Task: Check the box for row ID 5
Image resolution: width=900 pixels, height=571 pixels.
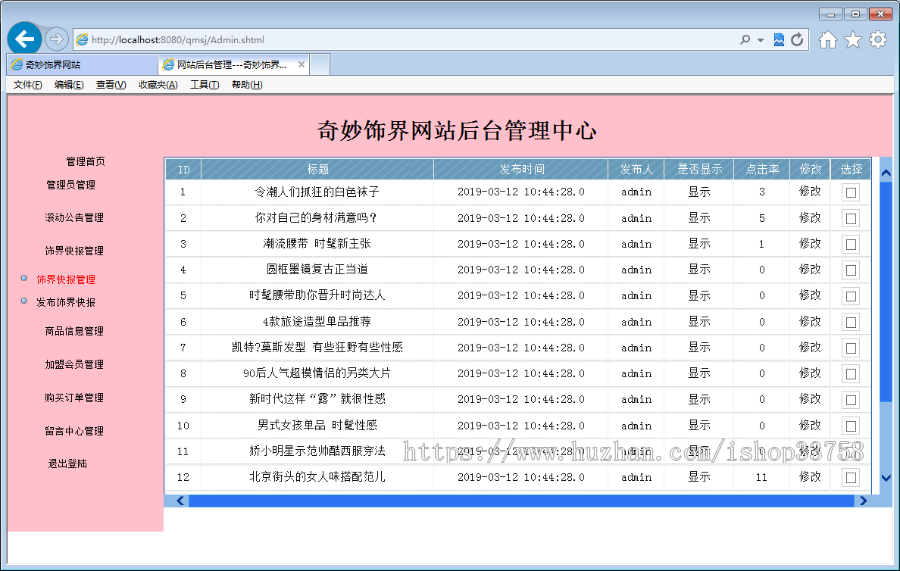Action: (x=851, y=296)
